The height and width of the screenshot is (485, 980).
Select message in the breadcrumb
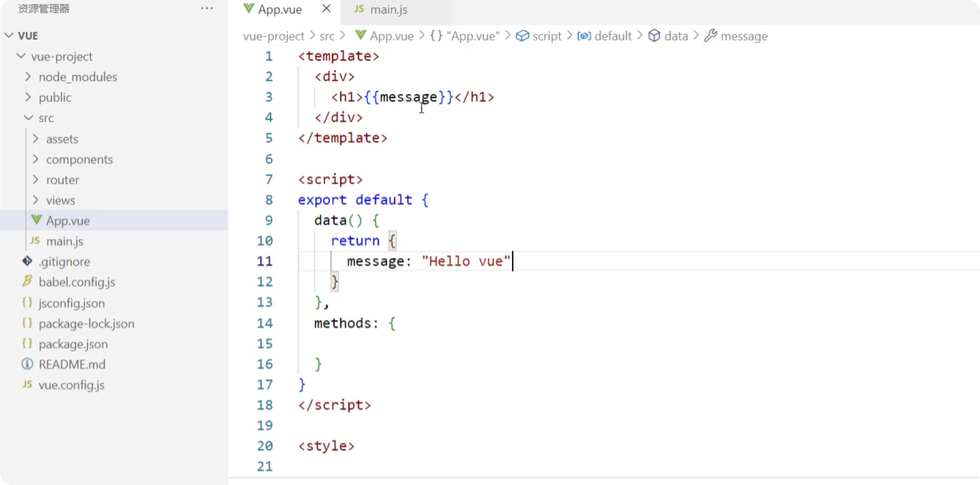pos(743,36)
